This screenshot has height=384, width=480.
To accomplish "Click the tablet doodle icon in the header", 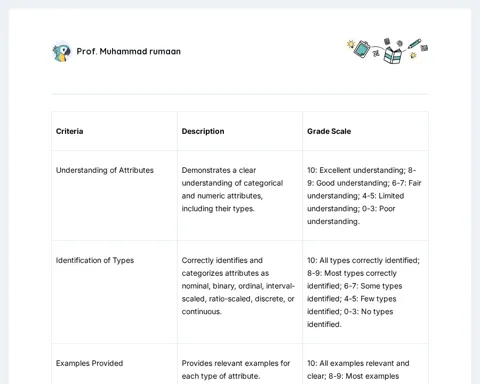I will 362,49.
